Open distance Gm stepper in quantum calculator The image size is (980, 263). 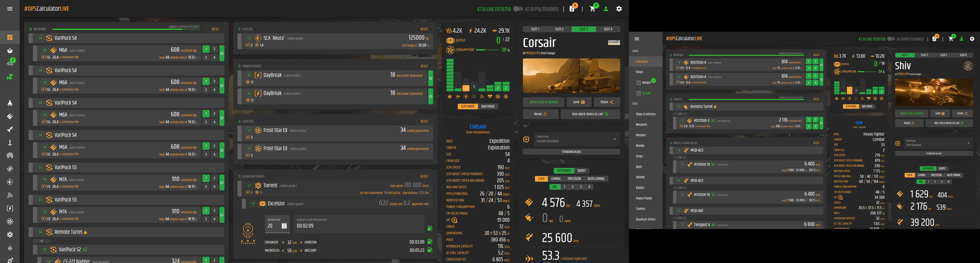(x=284, y=226)
